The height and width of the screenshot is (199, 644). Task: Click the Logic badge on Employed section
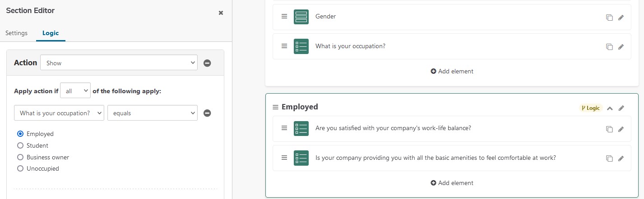tap(591, 108)
